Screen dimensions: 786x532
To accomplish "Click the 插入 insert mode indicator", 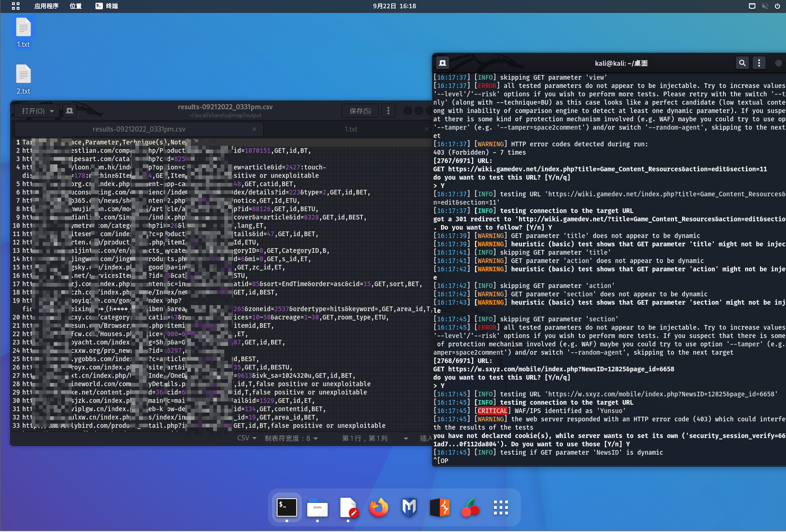I will pyautogui.click(x=425, y=438).
